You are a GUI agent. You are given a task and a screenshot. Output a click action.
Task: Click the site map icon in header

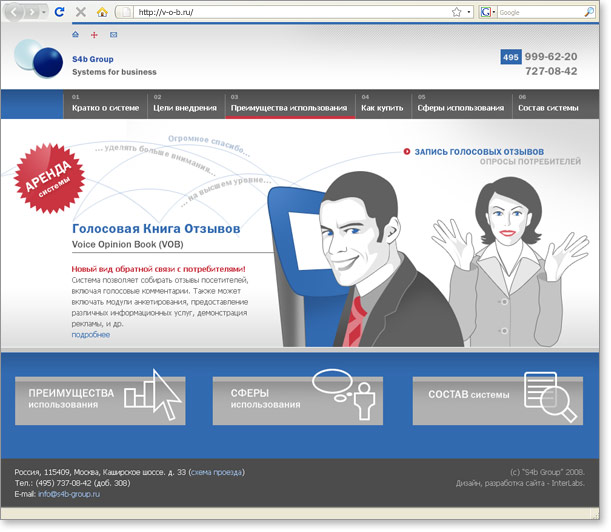(x=95, y=35)
